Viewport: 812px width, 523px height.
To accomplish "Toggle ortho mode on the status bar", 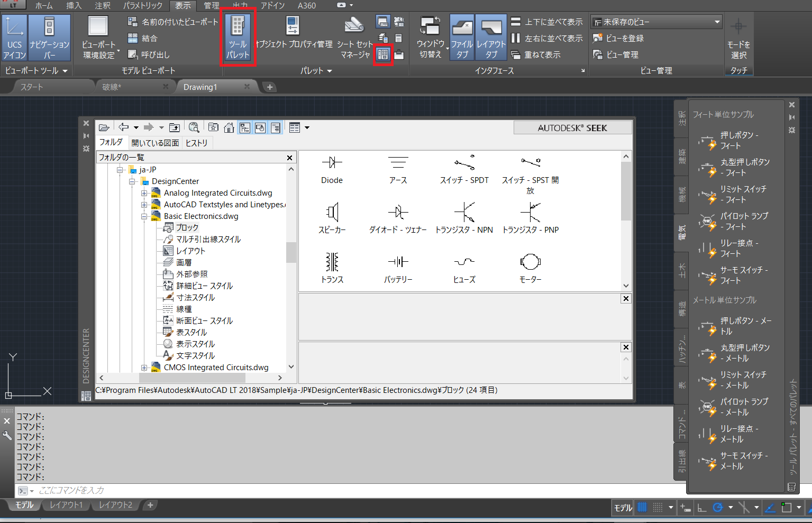I will [x=702, y=508].
